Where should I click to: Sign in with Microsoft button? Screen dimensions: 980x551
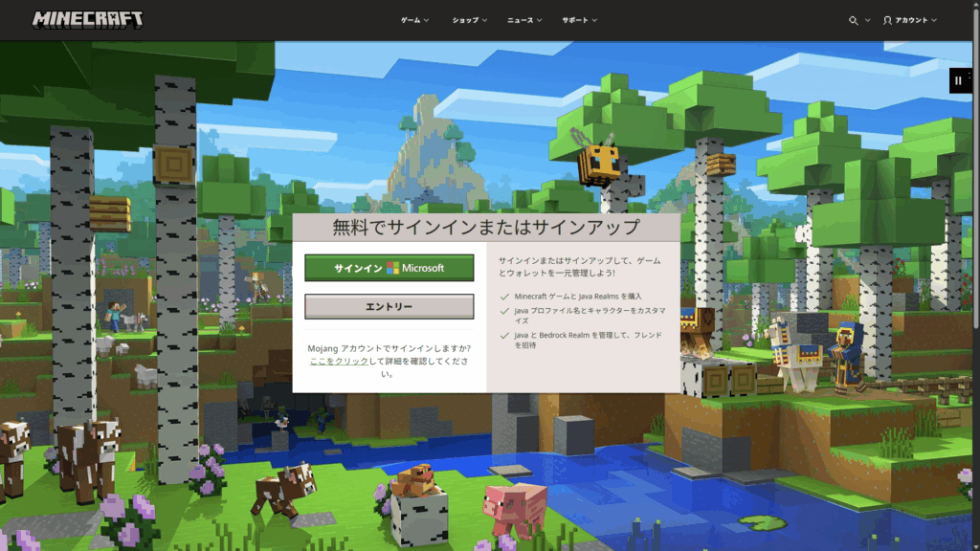pos(390,268)
